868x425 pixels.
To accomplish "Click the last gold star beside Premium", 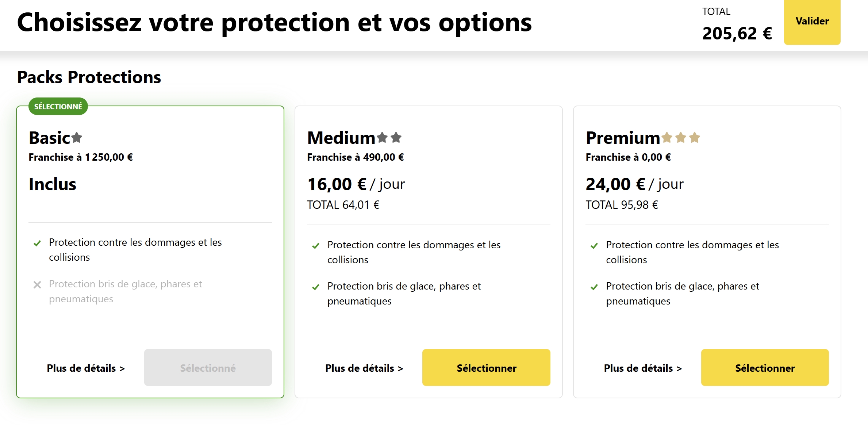I will point(695,138).
